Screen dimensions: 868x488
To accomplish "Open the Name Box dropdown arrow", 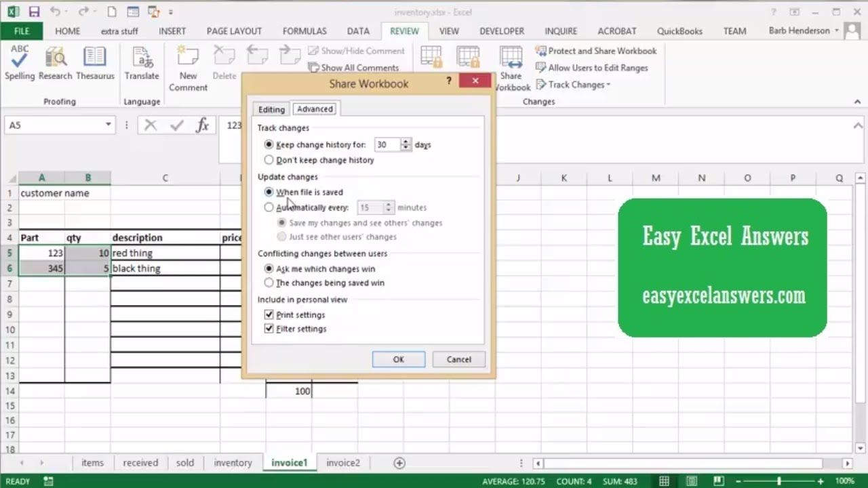I will click(x=108, y=125).
